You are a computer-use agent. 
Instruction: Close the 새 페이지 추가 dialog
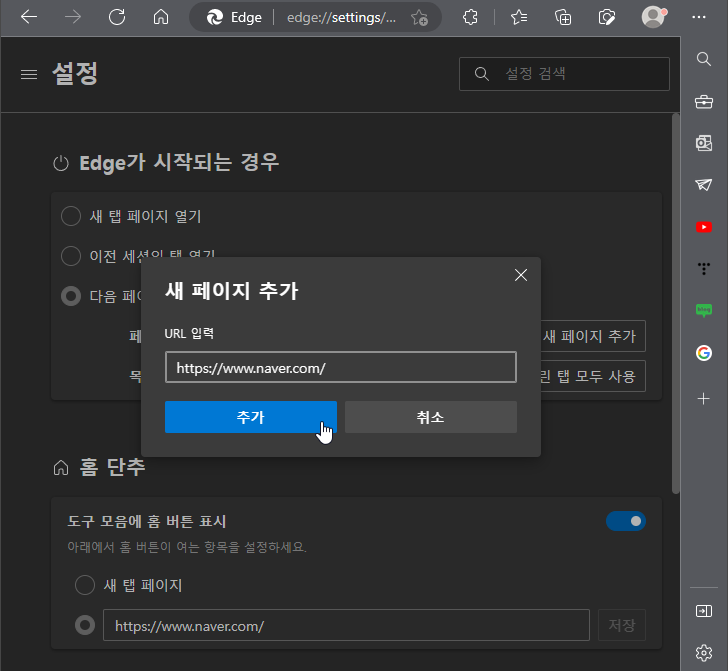click(x=521, y=275)
